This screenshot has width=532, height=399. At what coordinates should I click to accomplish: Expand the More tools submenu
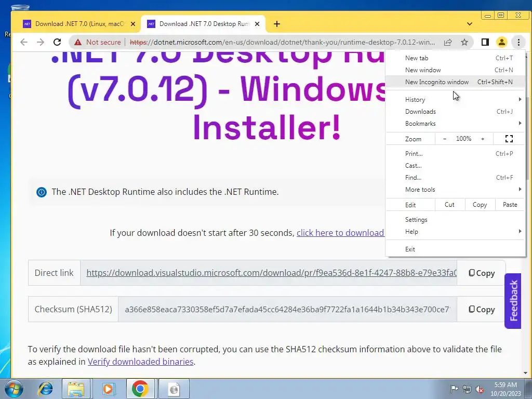click(x=455, y=189)
